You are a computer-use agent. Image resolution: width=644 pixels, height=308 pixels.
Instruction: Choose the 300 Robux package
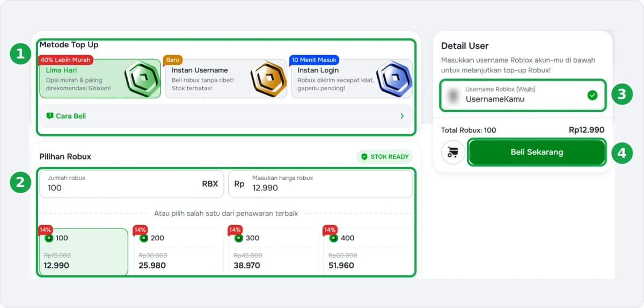[273, 252]
